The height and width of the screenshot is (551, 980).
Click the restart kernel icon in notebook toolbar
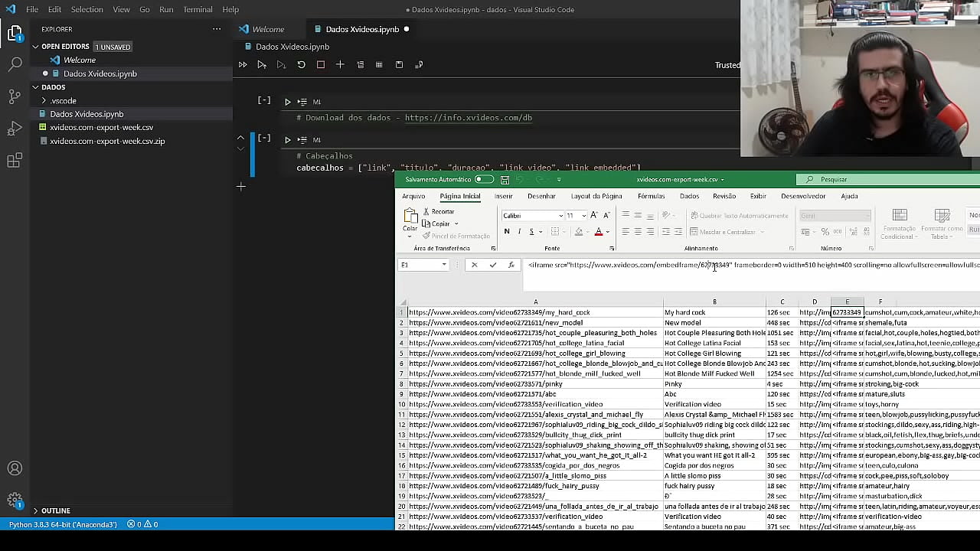coord(301,65)
